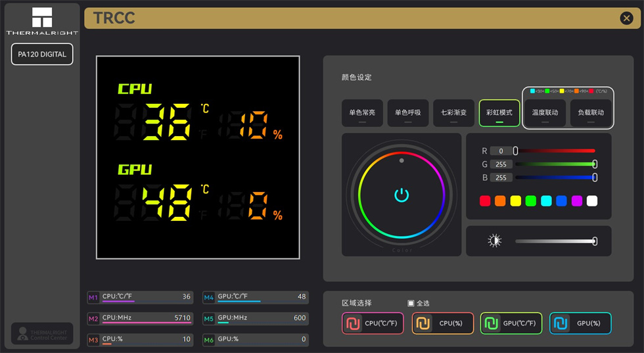Click the M1 CPU:°C/°F sensor row
The image size is (644, 353).
[x=139, y=297]
